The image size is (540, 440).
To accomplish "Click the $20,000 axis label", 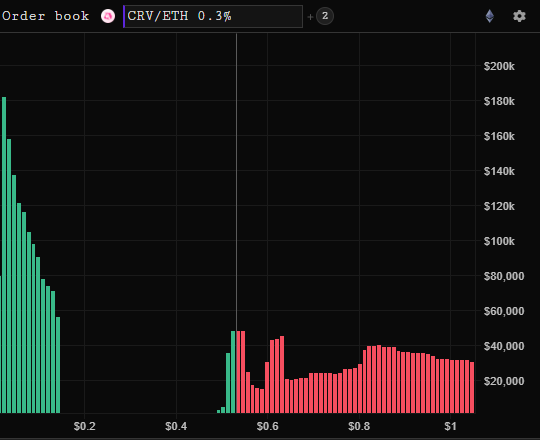I will [504, 381].
